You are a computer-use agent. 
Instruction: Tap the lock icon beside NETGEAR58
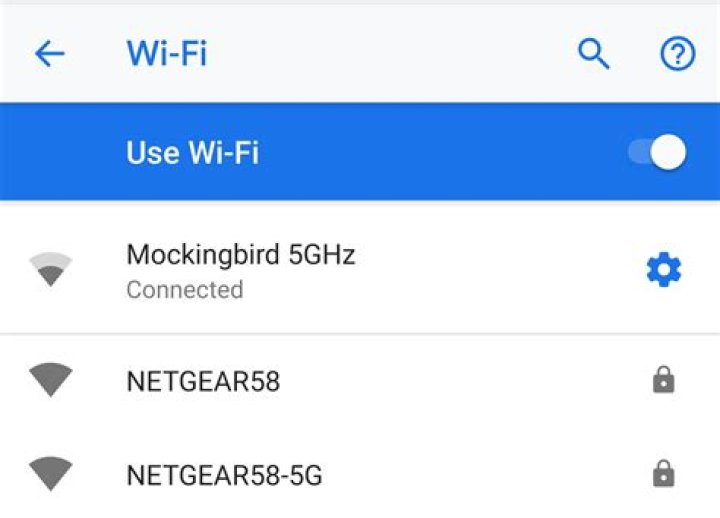click(x=664, y=380)
